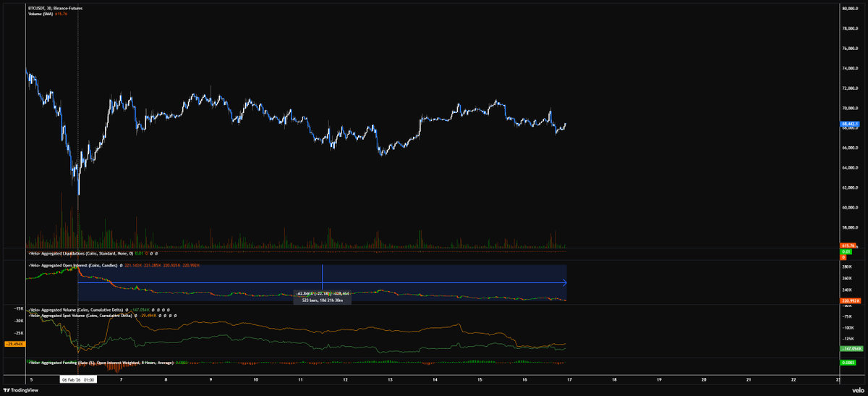Click date 13 on the time axis
This screenshot has width=868, height=396.
(x=390, y=379)
